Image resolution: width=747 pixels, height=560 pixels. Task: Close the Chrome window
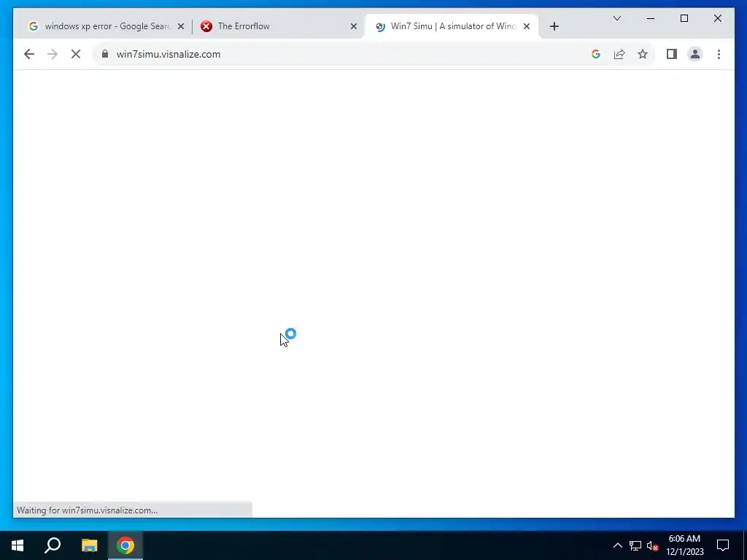click(x=718, y=18)
